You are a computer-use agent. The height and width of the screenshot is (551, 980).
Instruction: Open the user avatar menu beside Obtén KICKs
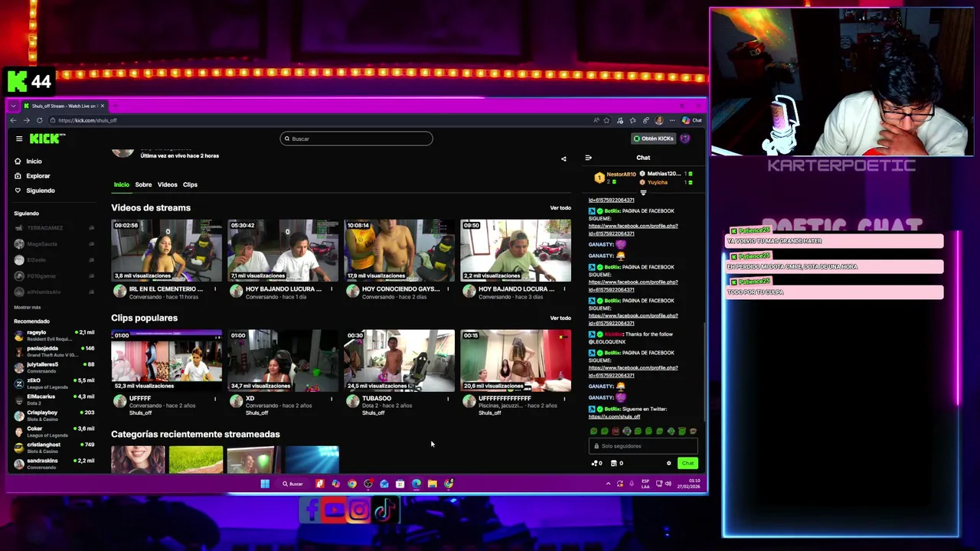[685, 139]
